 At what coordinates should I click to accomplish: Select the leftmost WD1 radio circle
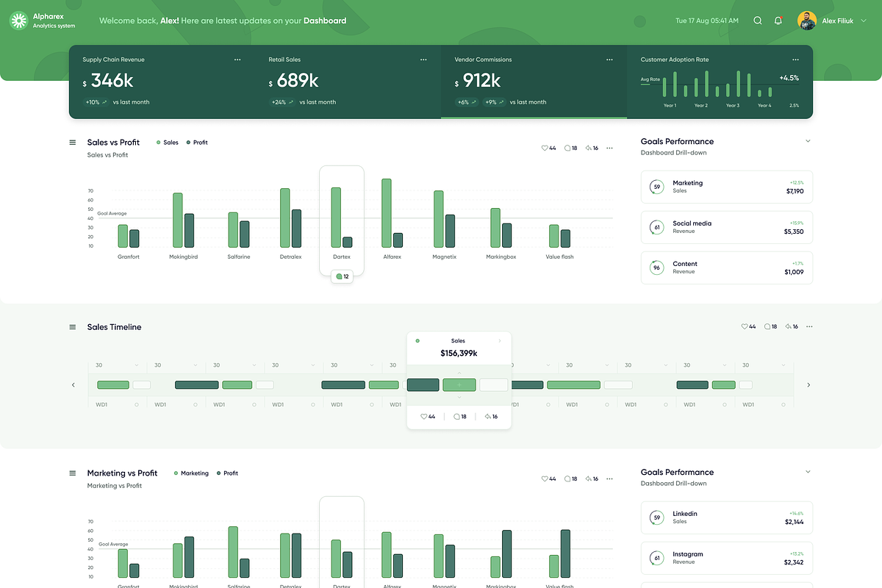137,404
